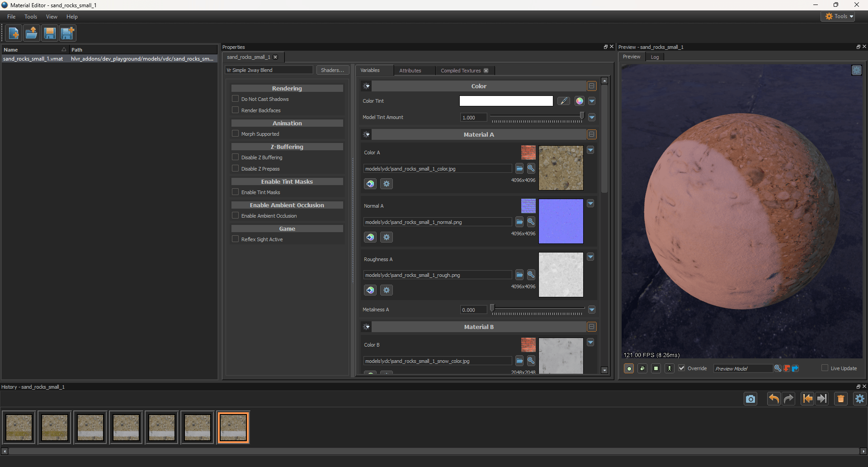The image size is (868, 467).
Task: Open the View menu
Action: [x=52, y=17]
